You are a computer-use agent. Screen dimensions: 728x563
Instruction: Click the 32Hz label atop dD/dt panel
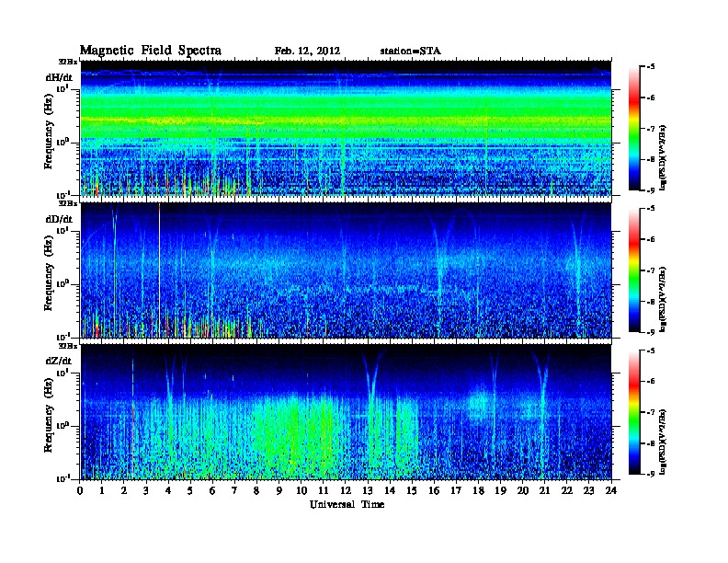click(68, 203)
